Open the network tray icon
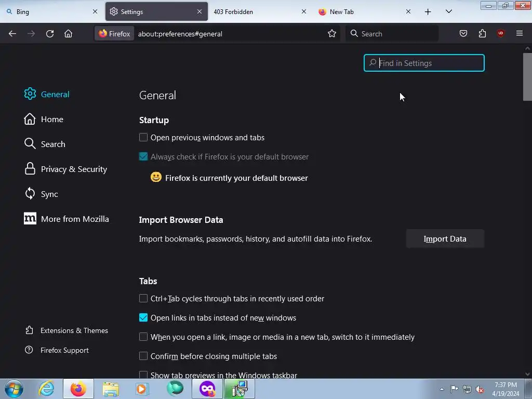 pos(467,389)
